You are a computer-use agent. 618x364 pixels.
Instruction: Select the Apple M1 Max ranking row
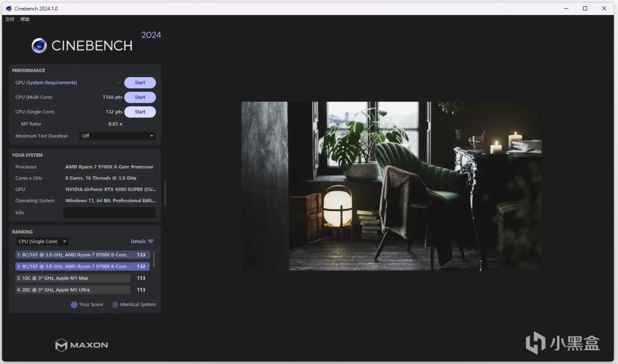point(83,278)
